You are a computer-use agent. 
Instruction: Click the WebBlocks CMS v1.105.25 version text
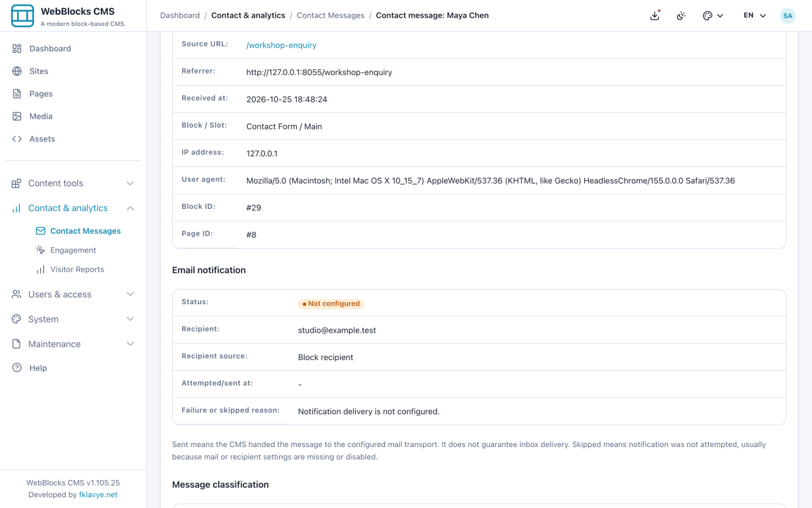click(x=73, y=483)
